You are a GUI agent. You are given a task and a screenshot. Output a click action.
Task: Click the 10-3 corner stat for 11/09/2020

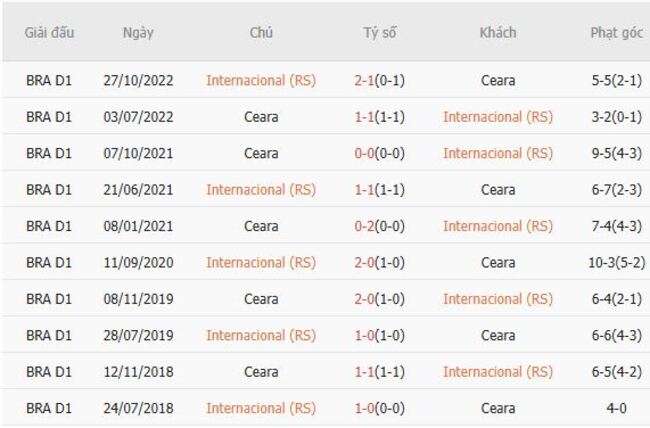pos(604,262)
